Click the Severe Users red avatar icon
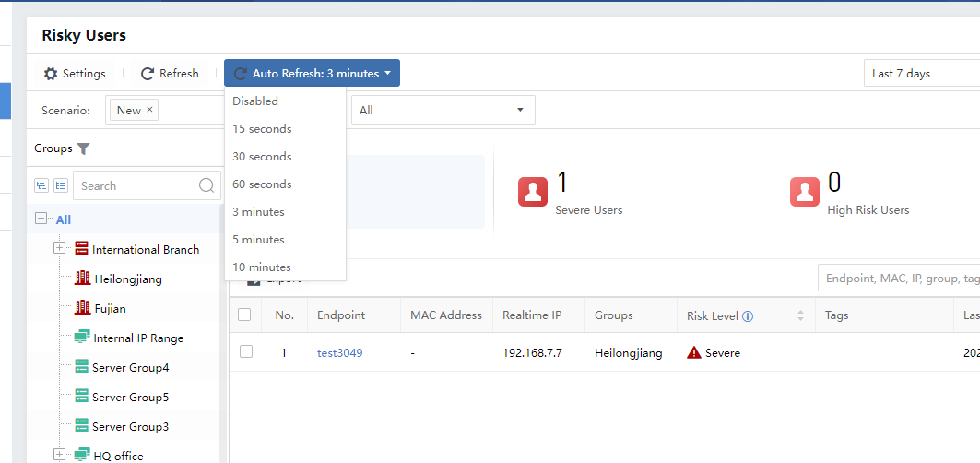 [x=532, y=192]
